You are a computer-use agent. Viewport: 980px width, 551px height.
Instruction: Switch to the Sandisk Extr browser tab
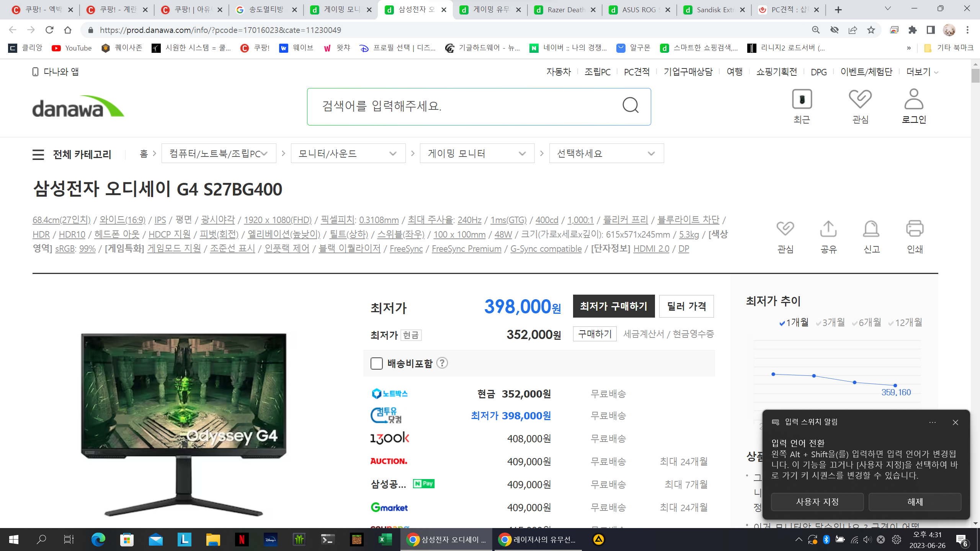pyautogui.click(x=714, y=10)
